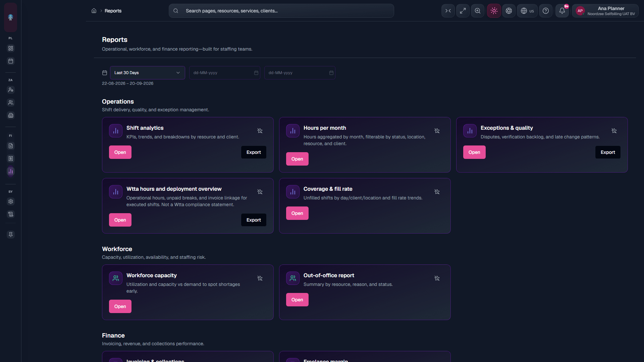The image size is (644, 362).
Task: Pin the Workforce capacity report
Action: coord(260,278)
